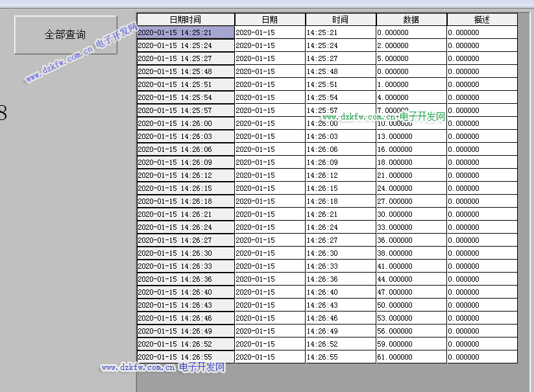Select row header 2020-01-15 14:26:21
The width and height of the screenshot is (534, 392).
[x=186, y=214]
